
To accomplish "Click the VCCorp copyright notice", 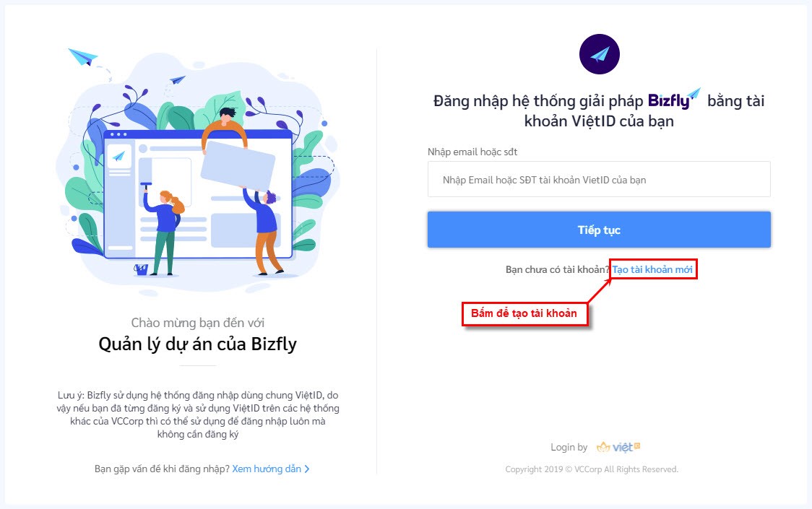I will click(592, 469).
